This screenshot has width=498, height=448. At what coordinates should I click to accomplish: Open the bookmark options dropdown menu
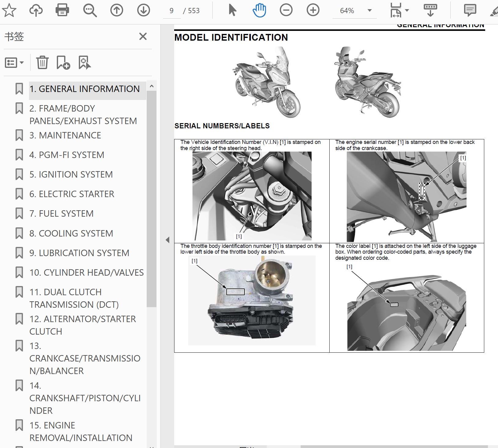pos(14,63)
